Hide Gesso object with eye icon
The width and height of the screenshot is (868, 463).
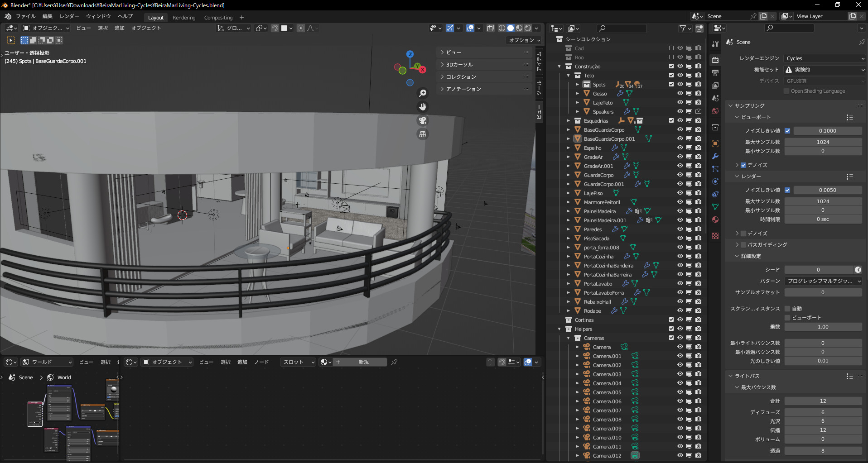680,94
